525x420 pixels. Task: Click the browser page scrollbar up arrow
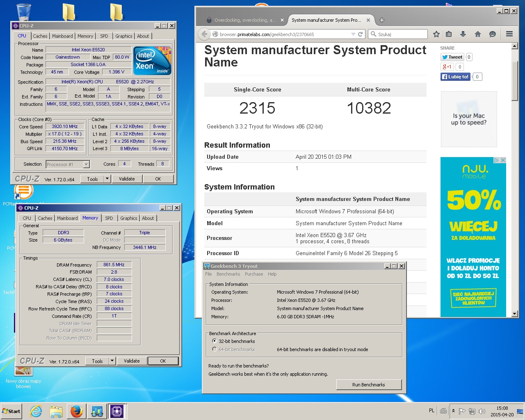[x=515, y=46]
